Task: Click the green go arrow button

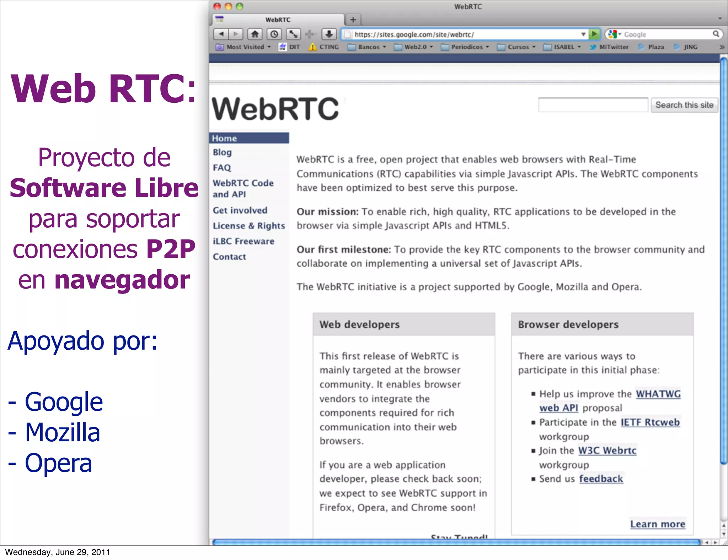Action: click(x=594, y=34)
